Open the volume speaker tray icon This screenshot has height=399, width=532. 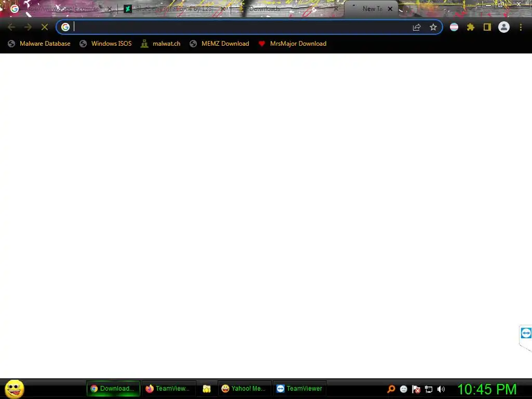pyautogui.click(x=441, y=389)
